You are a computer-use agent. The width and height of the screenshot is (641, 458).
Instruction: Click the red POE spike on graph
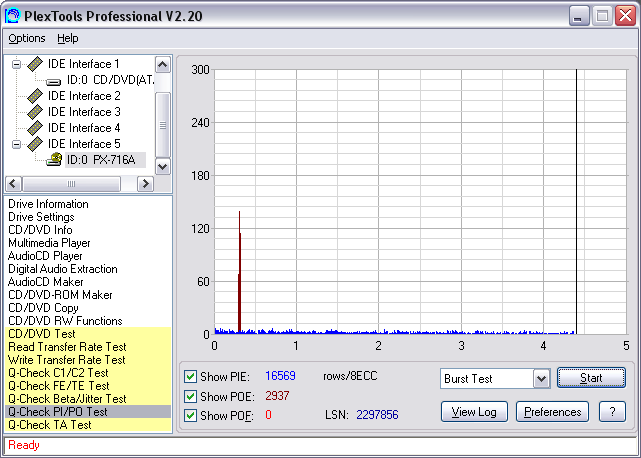240,272
